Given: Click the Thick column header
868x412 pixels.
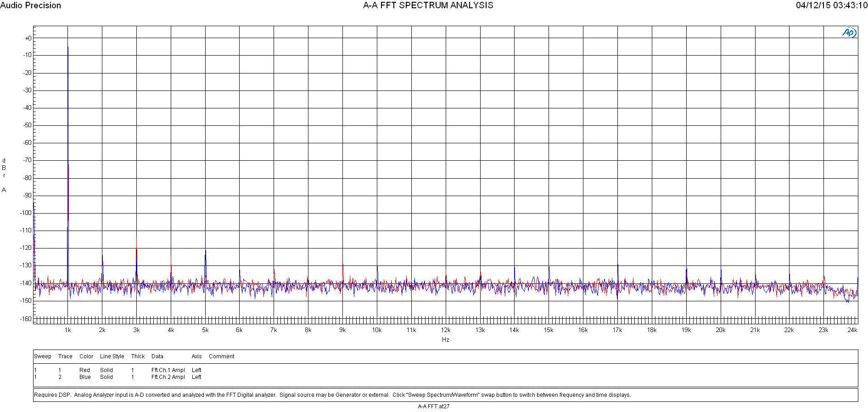Looking at the screenshot, I should tap(138, 356).
